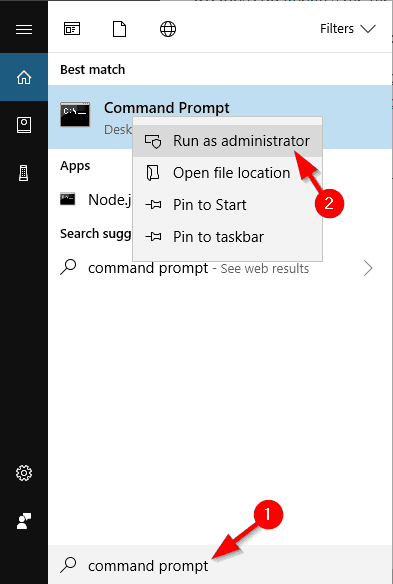Click the Command Prompt black icon thumbnail
This screenshot has height=584, width=393.
[75, 114]
